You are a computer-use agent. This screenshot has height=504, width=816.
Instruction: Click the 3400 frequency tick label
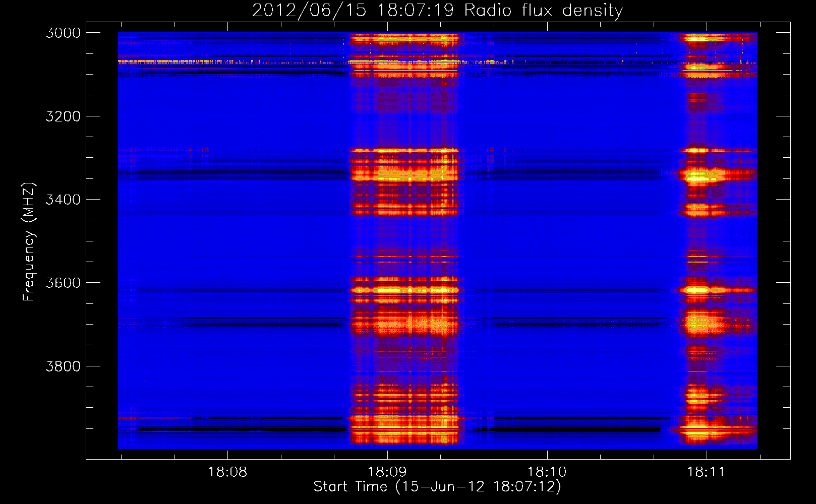[x=63, y=200]
